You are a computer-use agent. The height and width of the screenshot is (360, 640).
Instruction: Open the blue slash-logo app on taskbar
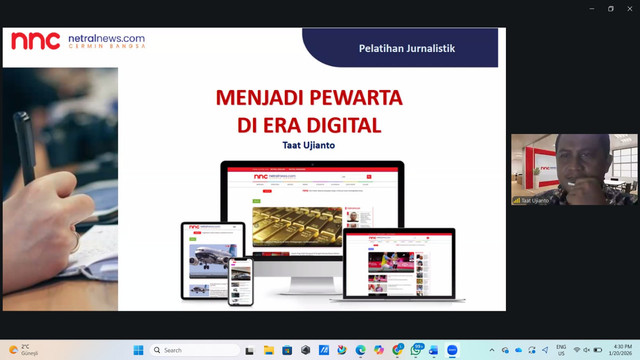tap(324, 350)
